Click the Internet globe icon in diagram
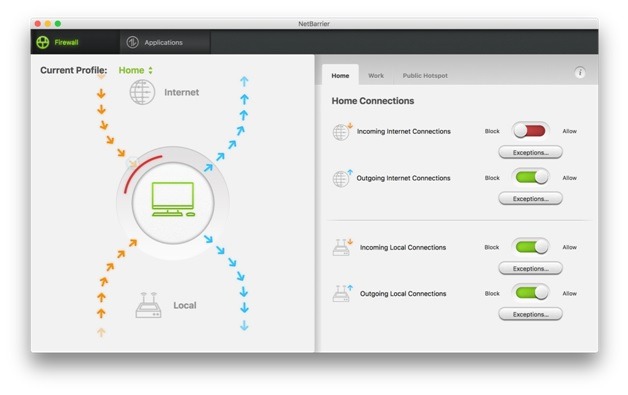The width and height of the screenshot is (628, 395). [142, 92]
